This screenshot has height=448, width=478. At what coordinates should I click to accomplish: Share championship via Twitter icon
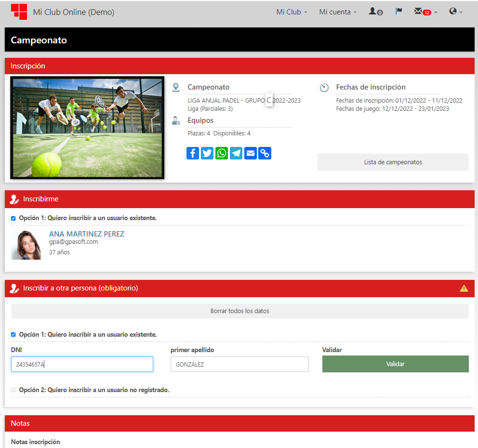(x=207, y=153)
